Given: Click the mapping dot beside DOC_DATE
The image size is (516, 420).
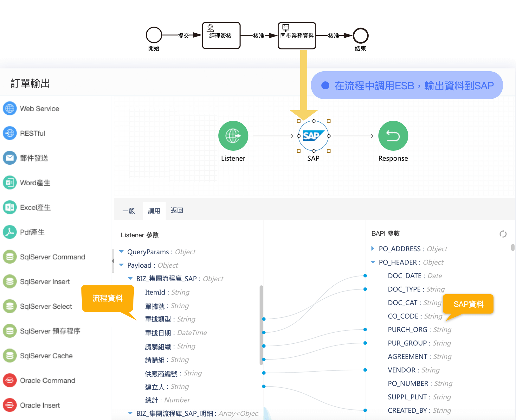Looking at the screenshot, I should 365,276.
